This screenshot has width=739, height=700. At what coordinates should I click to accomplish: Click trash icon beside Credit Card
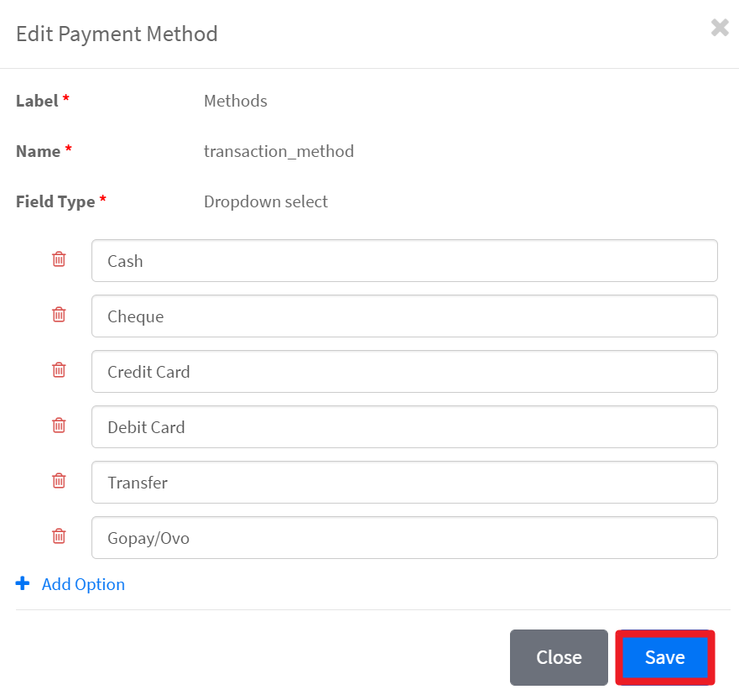click(x=59, y=370)
